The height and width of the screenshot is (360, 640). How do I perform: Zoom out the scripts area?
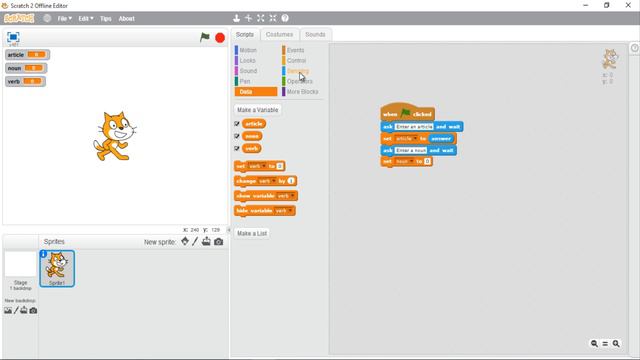(x=594, y=344)
